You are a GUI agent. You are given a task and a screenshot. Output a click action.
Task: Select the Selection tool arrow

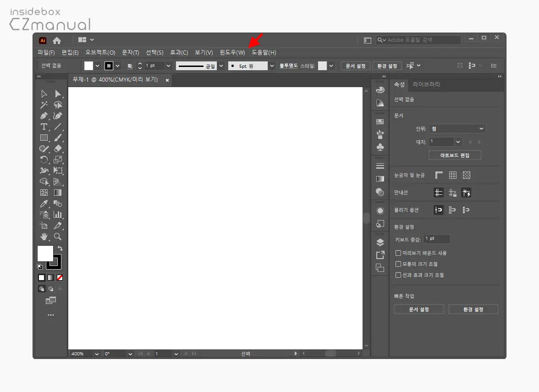point(44,94)
